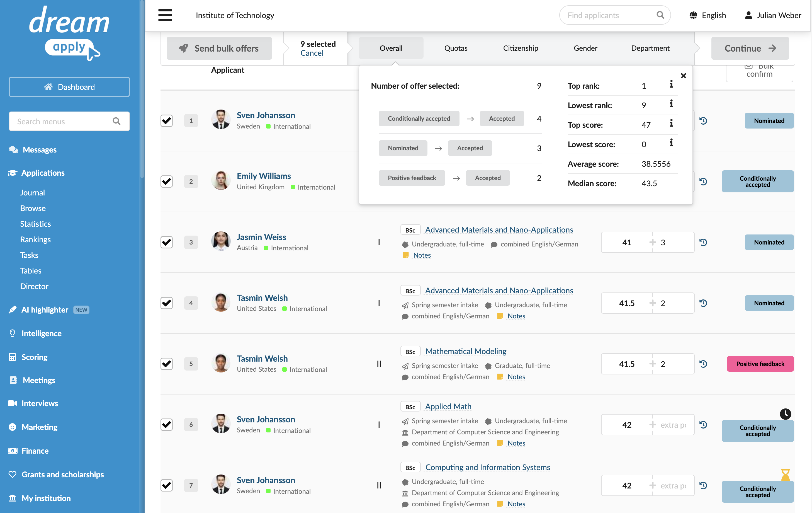Expand the Applications sidebar section
812x513 pixels.
(43, 173)
